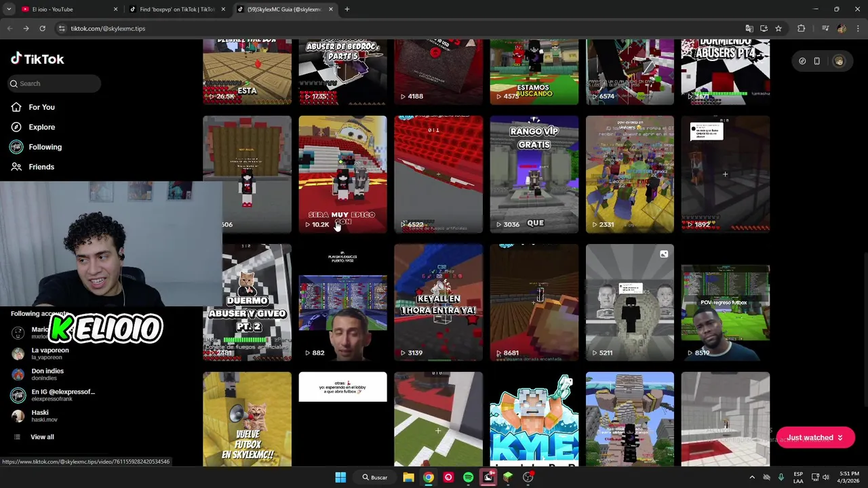Open the video with 4188 views
This screenshot has width=868, height=488.
(x=438, y=72)
